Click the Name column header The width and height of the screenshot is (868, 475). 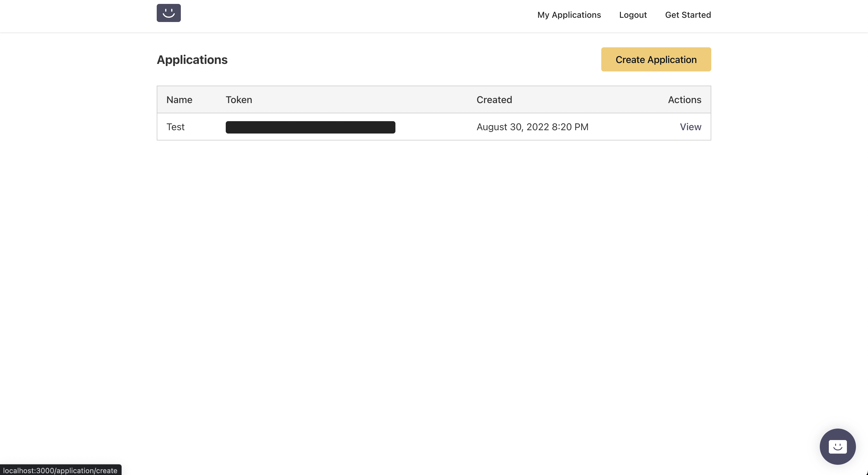point(179,100)
